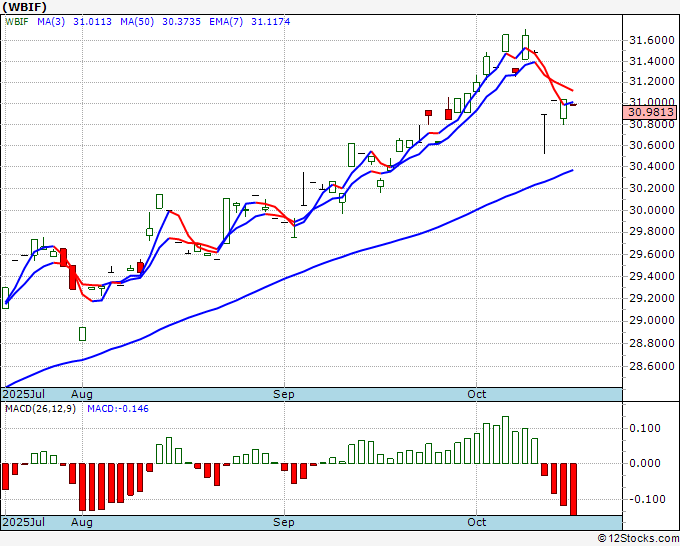Image resolution: width=680 pixels, height=546 pixels.
Task: Click the 30.2000 price axis label
Action: pos(652,188)
